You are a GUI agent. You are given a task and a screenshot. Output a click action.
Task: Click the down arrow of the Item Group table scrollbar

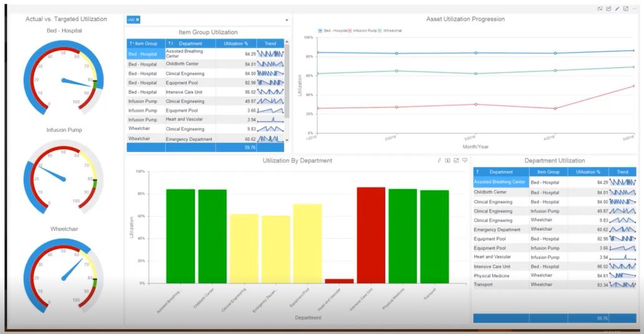(287, 140)
